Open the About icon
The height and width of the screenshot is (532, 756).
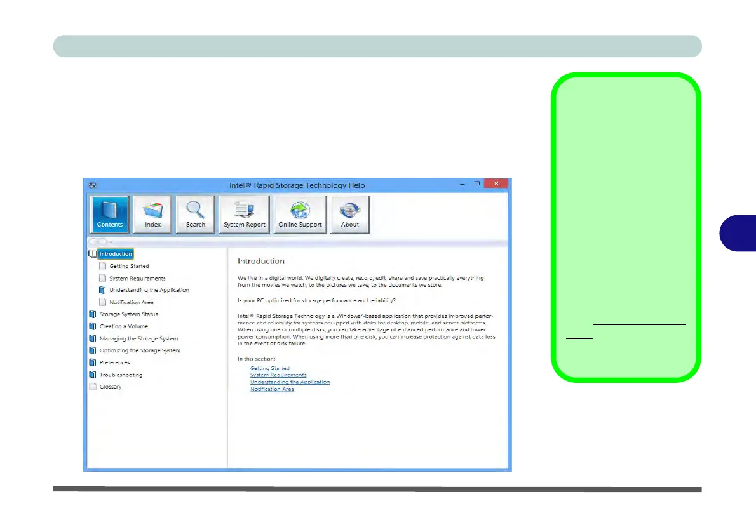[x=349, y=210]
